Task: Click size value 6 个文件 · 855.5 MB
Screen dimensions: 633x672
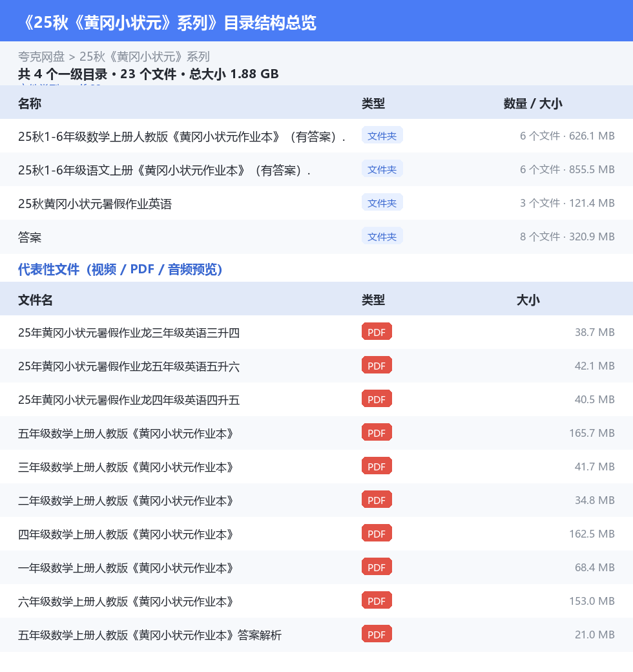Action: coord(567,169)
